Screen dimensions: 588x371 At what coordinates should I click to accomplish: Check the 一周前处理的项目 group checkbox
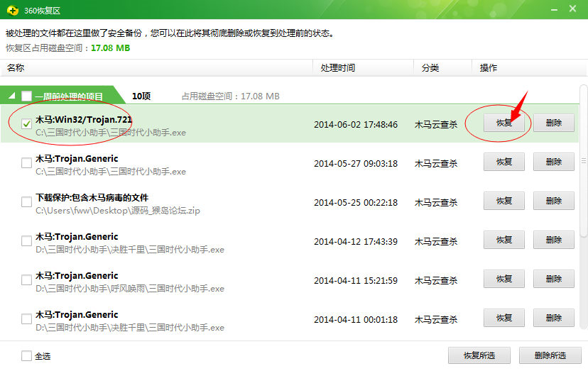(x=26, y=96)
